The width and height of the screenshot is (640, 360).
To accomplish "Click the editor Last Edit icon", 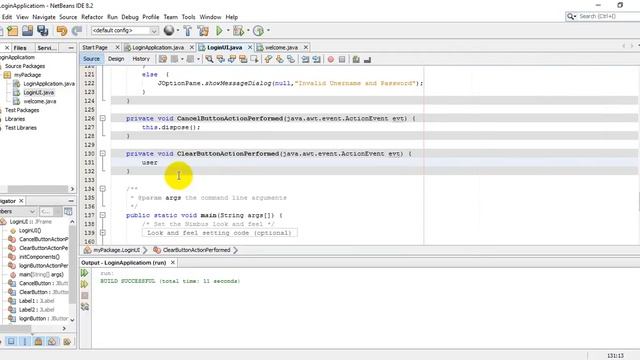I will click(163, 59).
